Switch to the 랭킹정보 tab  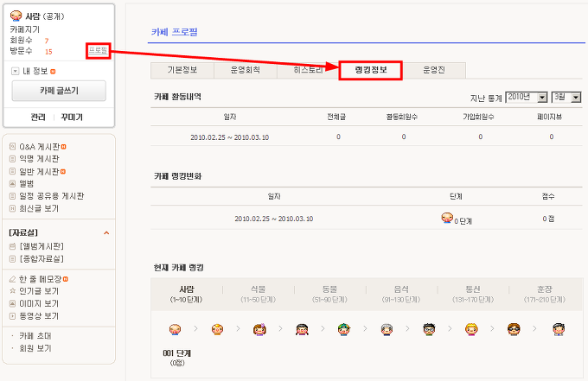click(370, 71)
